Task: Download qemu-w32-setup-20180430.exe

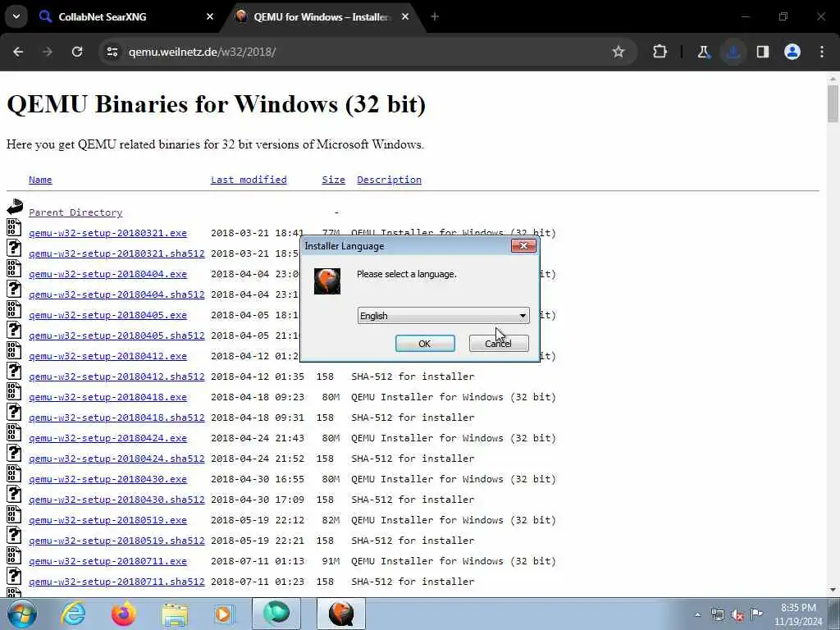Action: (x=107, y=479)
